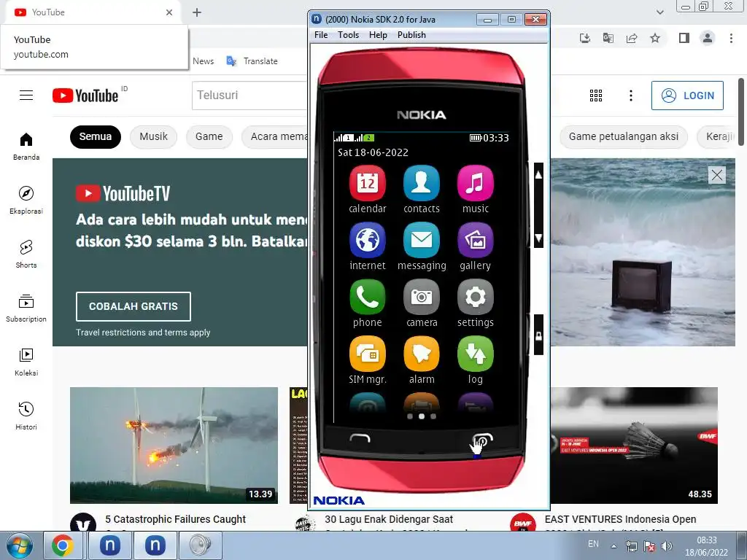Bookmark this page with the star icon
Image resolution: width=747 pixels, height=560 pixels.
[655, 38]
